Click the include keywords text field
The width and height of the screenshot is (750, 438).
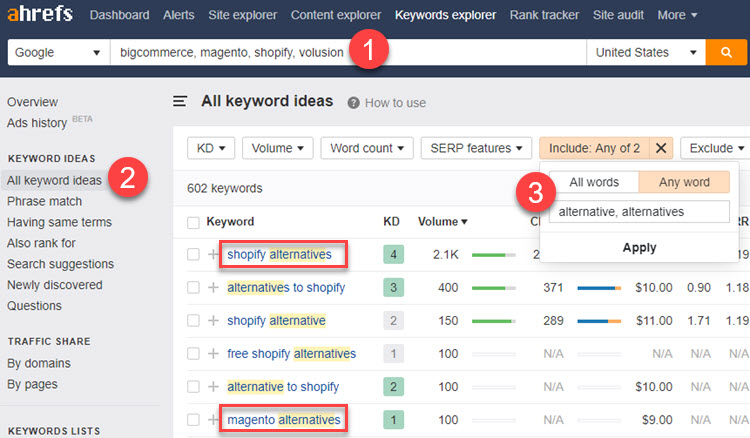point(639,212)
